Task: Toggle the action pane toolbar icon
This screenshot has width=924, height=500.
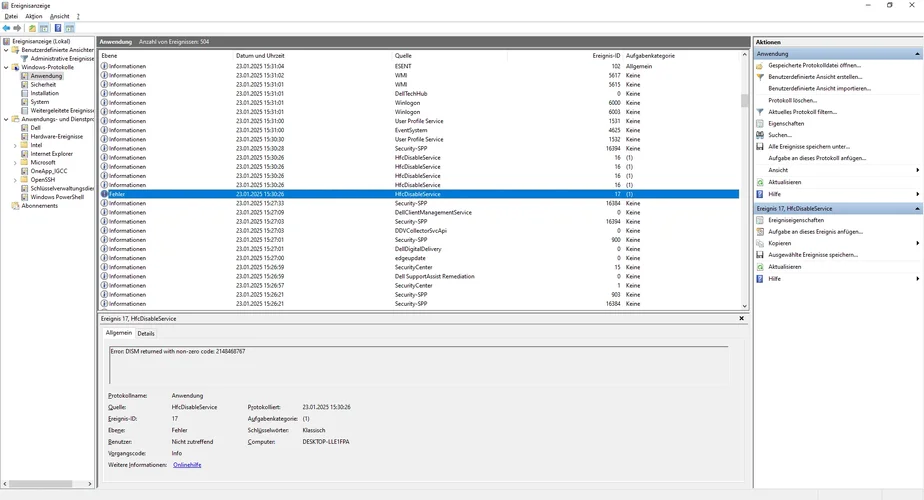Action: 70,28
